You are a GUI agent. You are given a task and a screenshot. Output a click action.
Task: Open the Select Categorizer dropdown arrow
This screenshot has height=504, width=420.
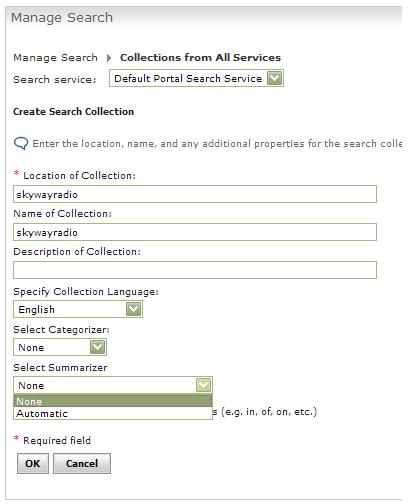point(98,347)
